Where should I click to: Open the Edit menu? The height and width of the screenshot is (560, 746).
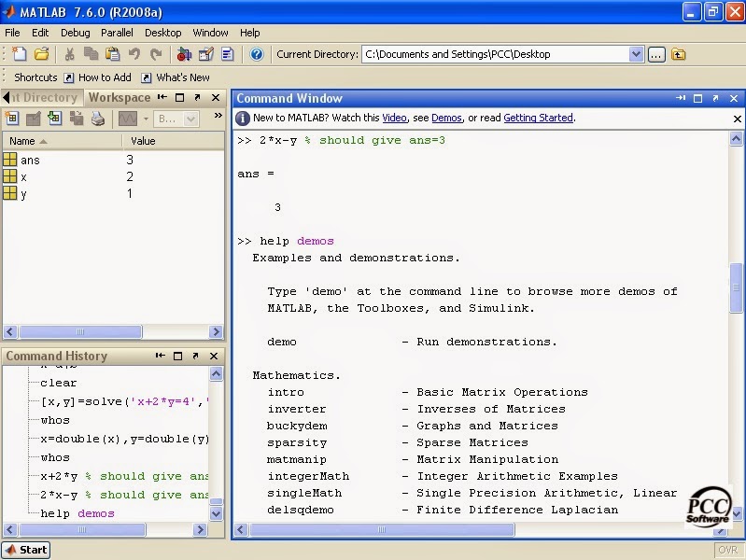(x=40, y=33)
